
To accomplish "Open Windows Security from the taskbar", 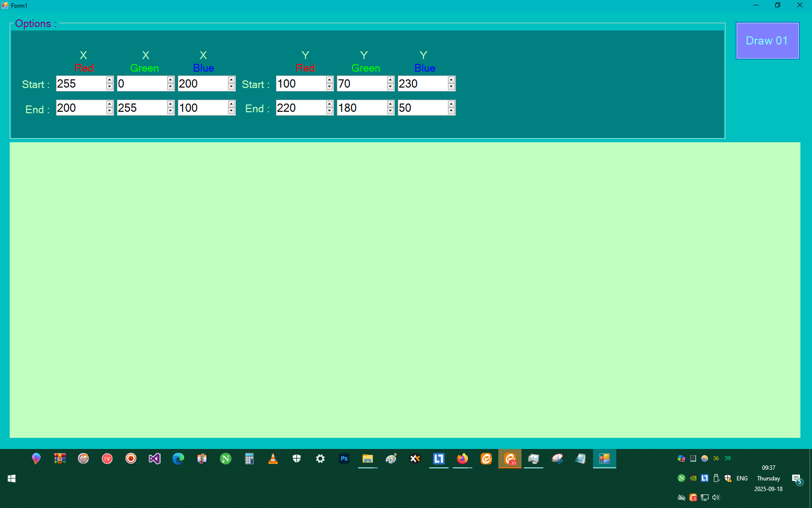I will 297,459.
